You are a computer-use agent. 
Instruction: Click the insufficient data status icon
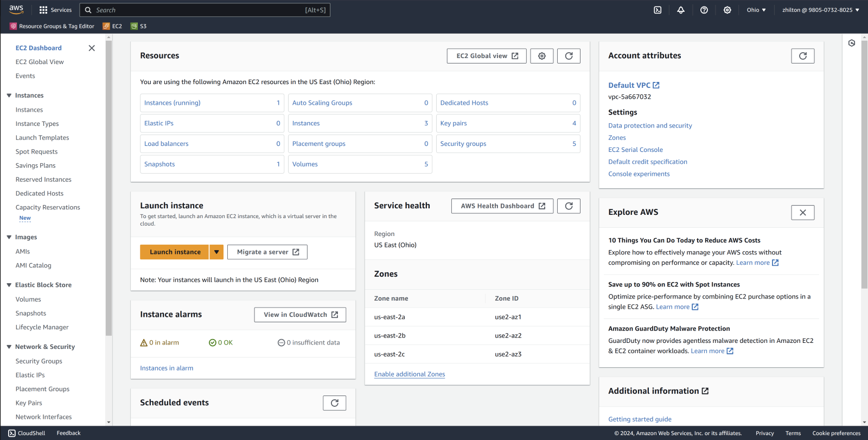[x=281, y=343]
